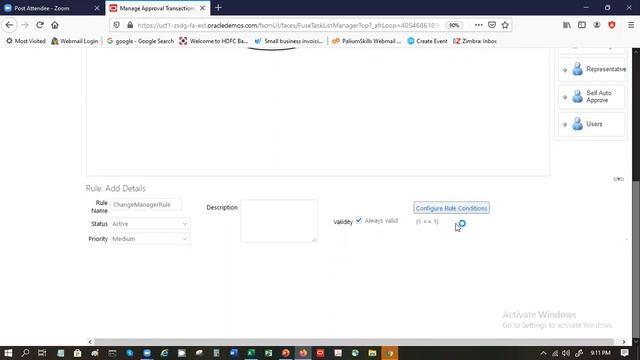Click the Rule Name input field
The width and height of the screenshot is (640, 360).
[x=146, y=204]
